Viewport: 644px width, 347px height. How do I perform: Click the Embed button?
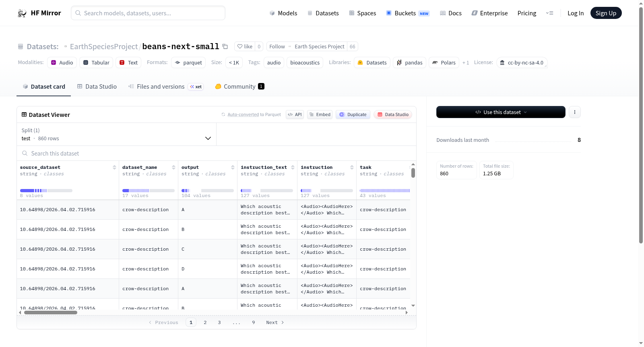(320, 114)
